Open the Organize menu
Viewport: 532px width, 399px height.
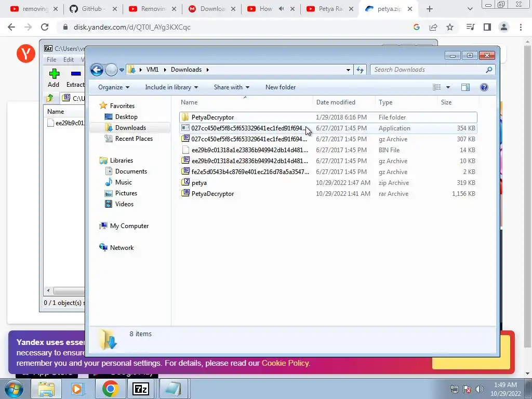pos(114,87)
